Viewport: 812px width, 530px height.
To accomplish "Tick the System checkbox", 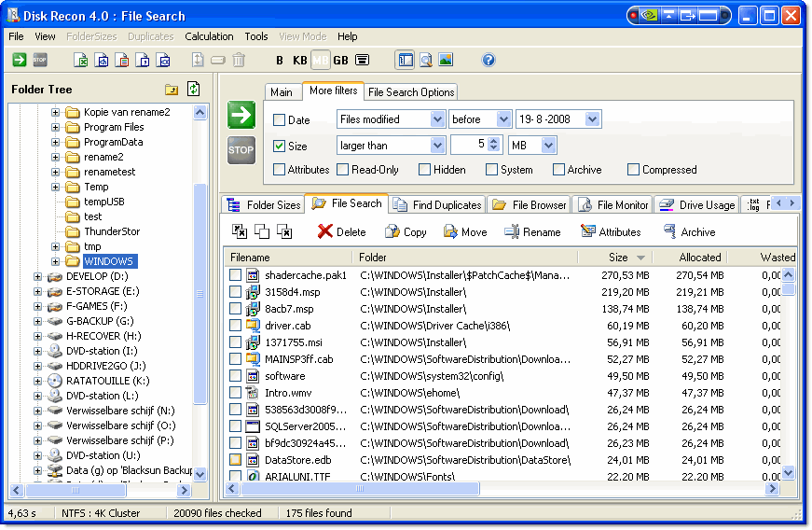I will click(x=492, y=170).
